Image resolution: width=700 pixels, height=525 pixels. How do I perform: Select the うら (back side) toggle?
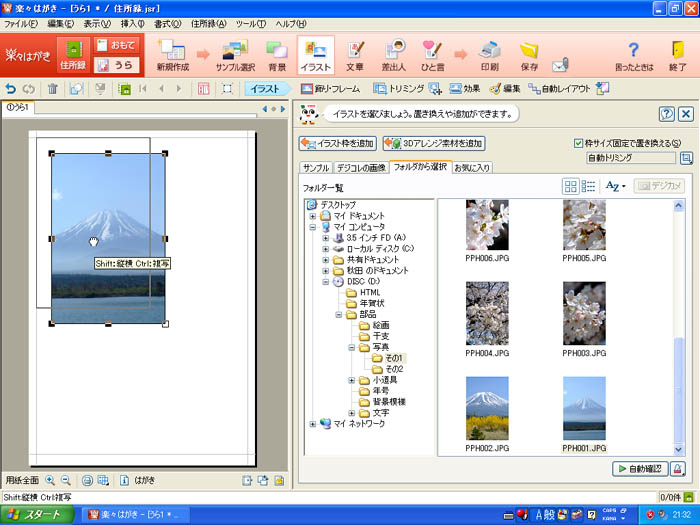pos(116,65)
